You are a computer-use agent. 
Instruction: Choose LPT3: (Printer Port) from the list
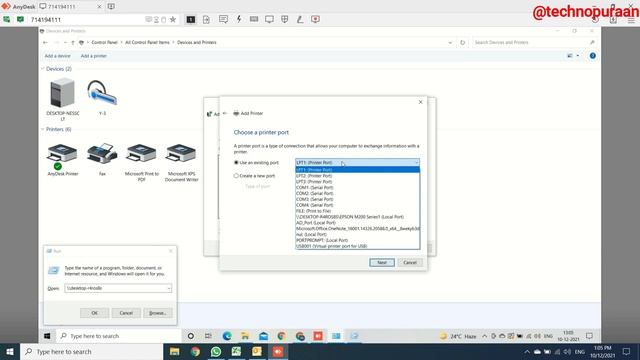(x=357, y=182)
